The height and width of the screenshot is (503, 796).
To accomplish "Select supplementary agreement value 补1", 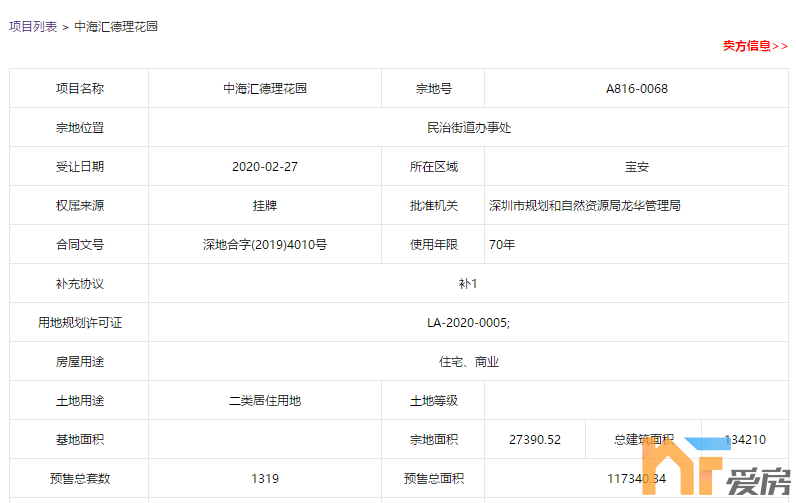I will pyautogui.click(x=468, y=284).
